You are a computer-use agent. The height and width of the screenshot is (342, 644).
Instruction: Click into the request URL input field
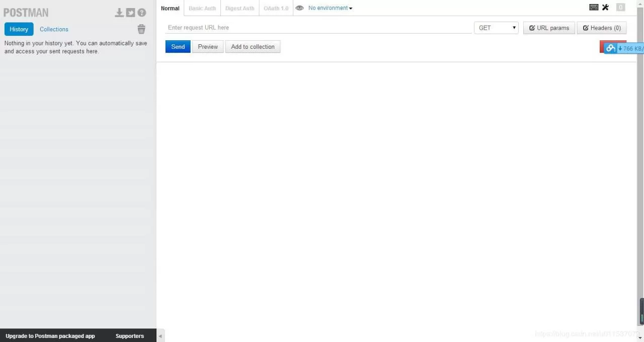click(318, 28)
